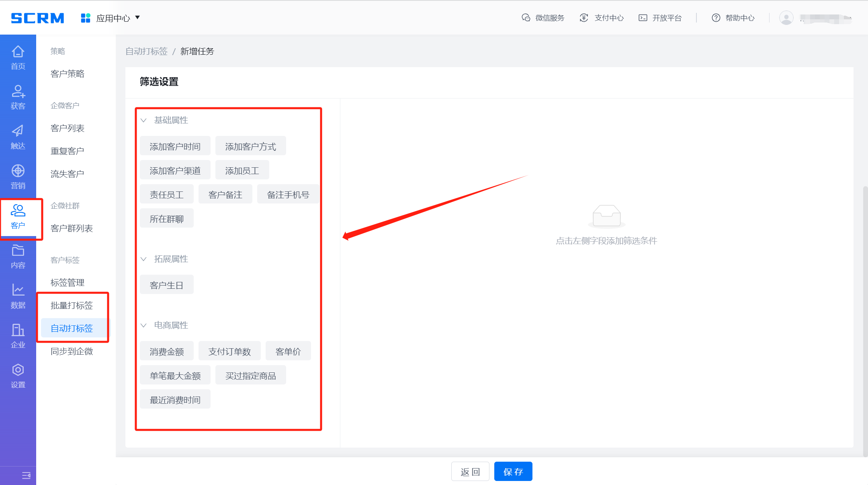Click the user avatar icon
The image size is (868, 485).
point(786,18)
